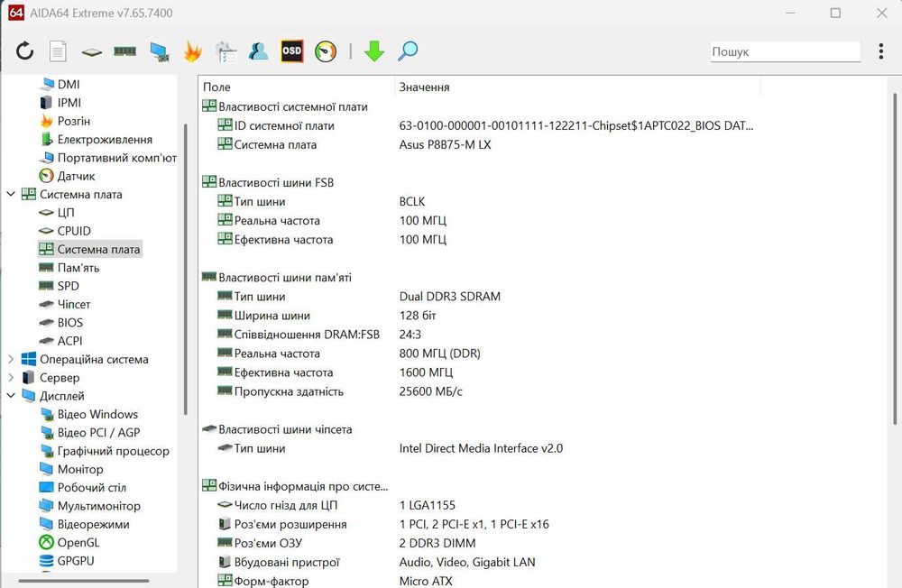Screen dimensions: 902x588
Task: Open the Report page icon
Action: [58, 51]
